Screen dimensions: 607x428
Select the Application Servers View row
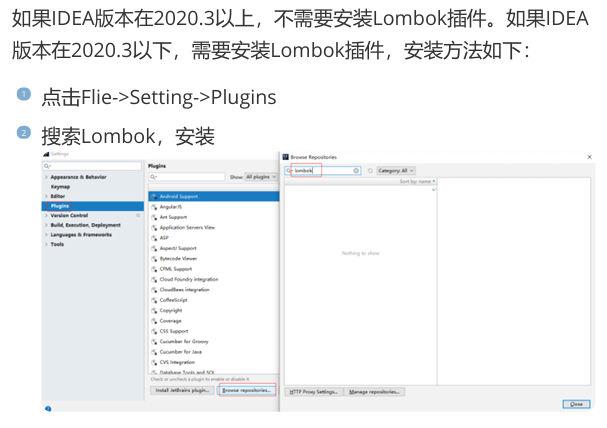click(214, 228)
